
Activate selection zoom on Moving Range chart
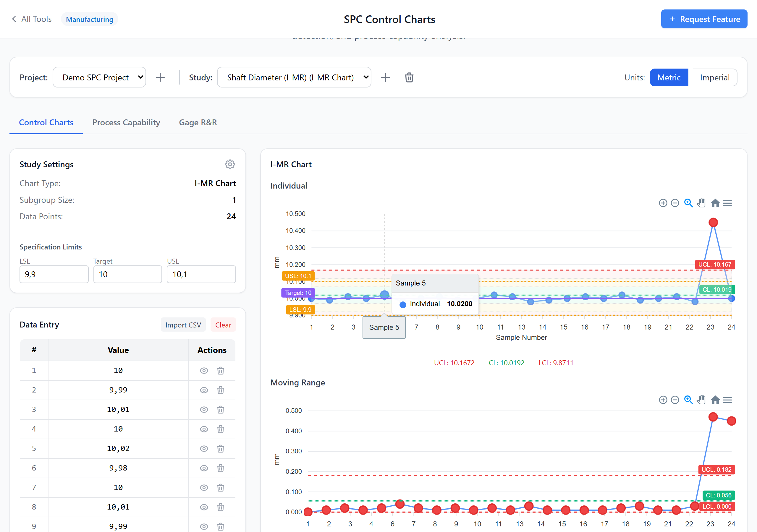pos(688,400)
